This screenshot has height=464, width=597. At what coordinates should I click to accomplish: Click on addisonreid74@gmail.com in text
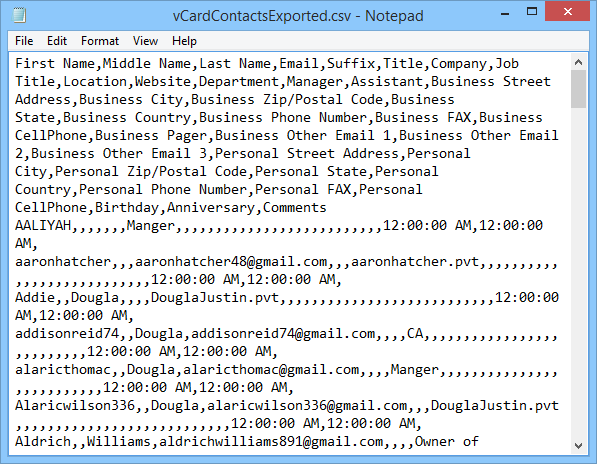(283, 333)
